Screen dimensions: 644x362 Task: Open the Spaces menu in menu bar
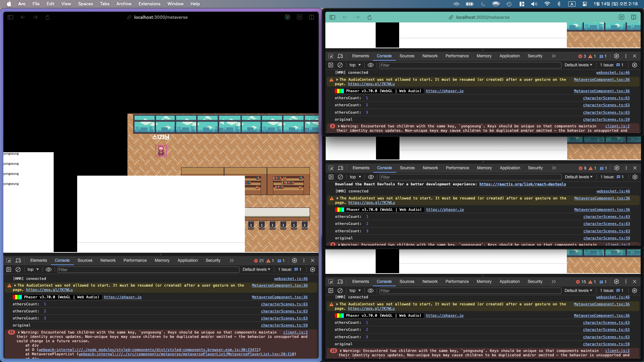[85, 4]
